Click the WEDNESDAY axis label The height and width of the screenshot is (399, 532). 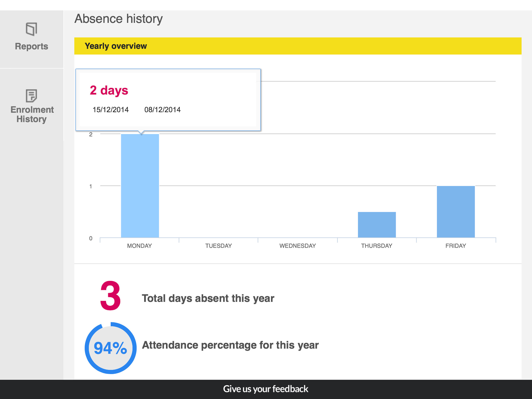click(298, 246)
